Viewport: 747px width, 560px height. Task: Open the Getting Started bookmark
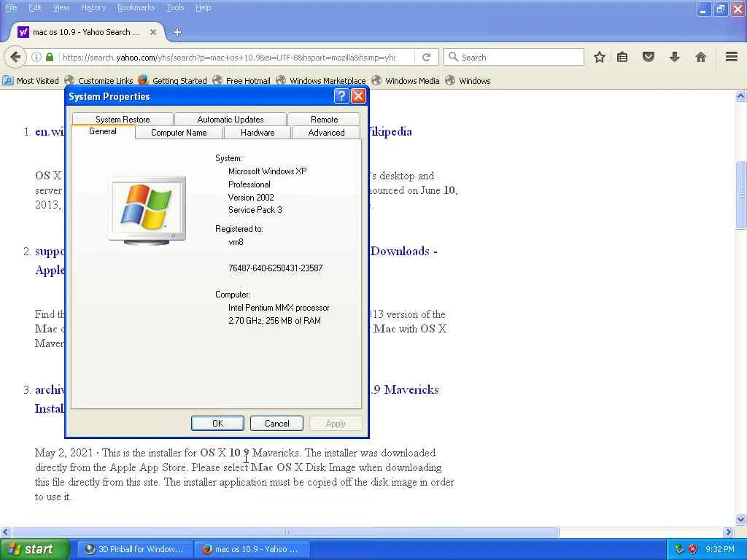point(172,81)
